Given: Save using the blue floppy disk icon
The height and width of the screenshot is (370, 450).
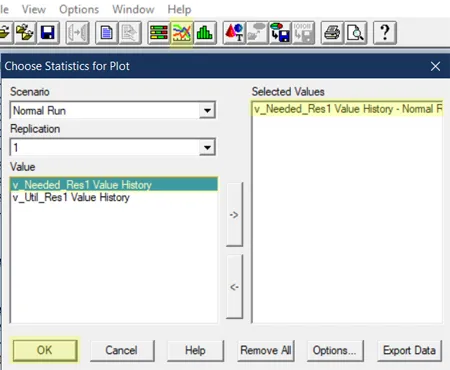Looking at the screenshot, I should [48, 33].
